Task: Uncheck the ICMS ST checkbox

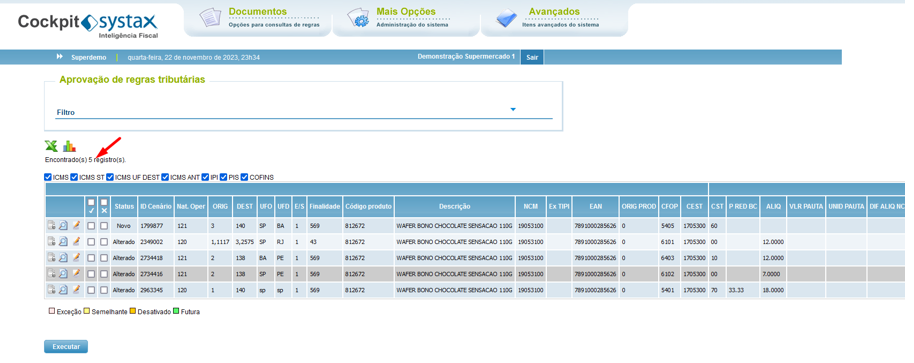Action: [x=74, y=177]
